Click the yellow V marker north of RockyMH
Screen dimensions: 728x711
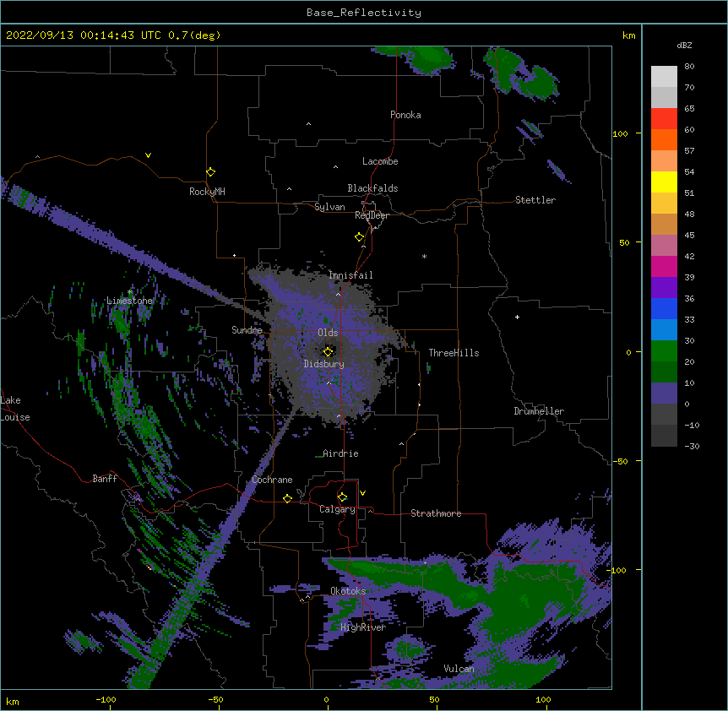(x=148, y=155)
